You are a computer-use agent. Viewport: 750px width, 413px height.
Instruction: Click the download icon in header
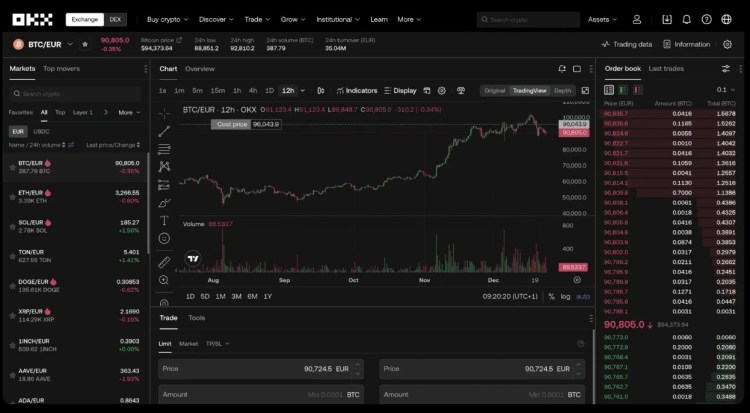click(x=668, y=19)
